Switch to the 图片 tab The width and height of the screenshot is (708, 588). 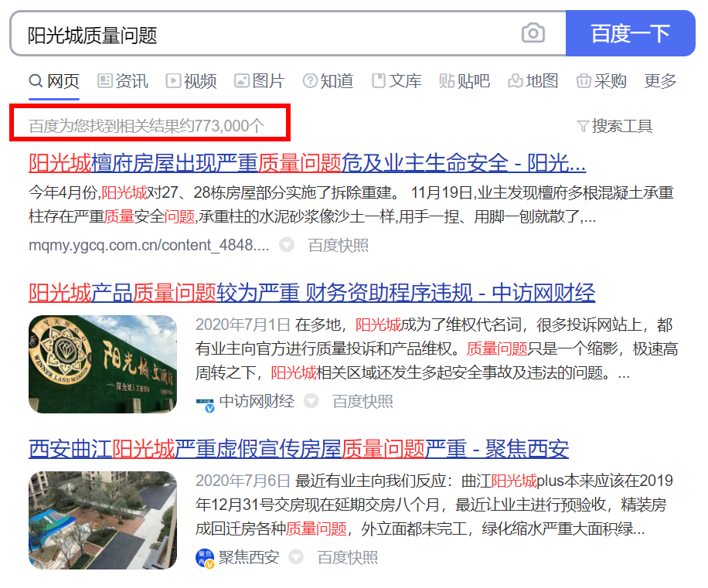260,81
